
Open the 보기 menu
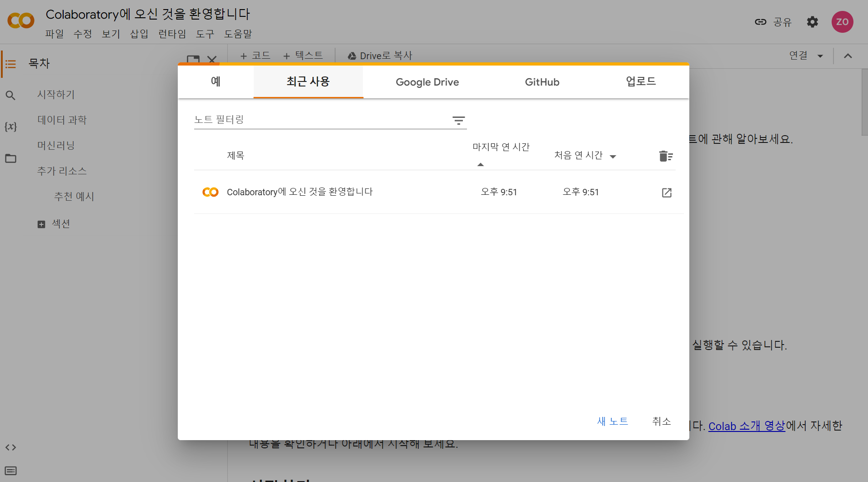111,34
